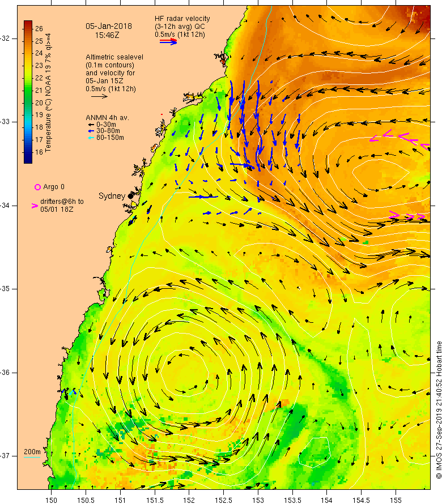This screenshot has height=504, width=442.
Task: Click the 150 longitude axis label
Action: tap(51, 500)
